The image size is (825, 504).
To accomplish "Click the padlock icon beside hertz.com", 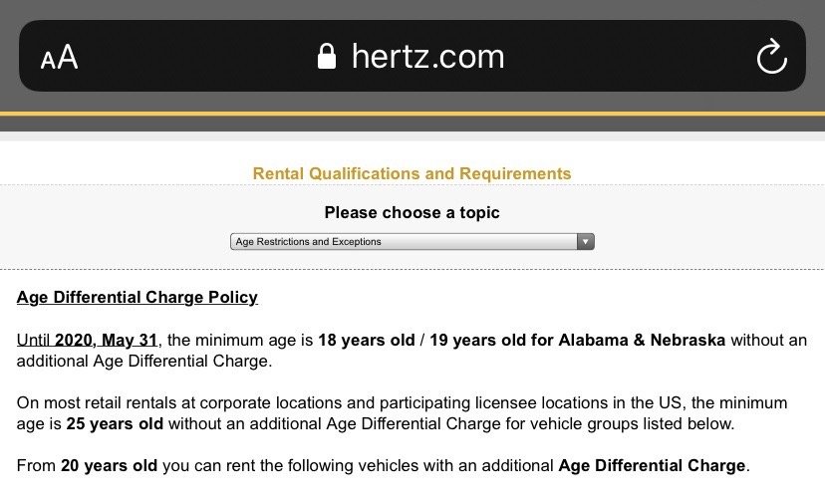I will 326,56.
